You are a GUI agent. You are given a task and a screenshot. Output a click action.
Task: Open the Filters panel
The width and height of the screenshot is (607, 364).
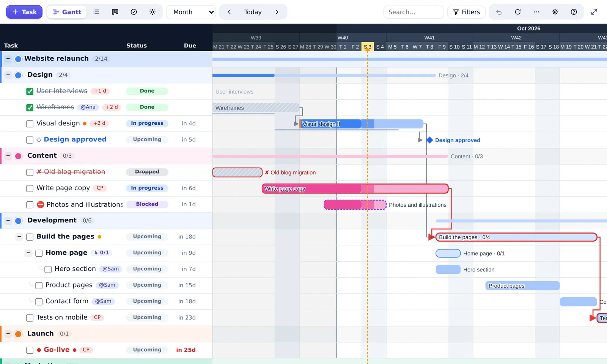point(466,12)
